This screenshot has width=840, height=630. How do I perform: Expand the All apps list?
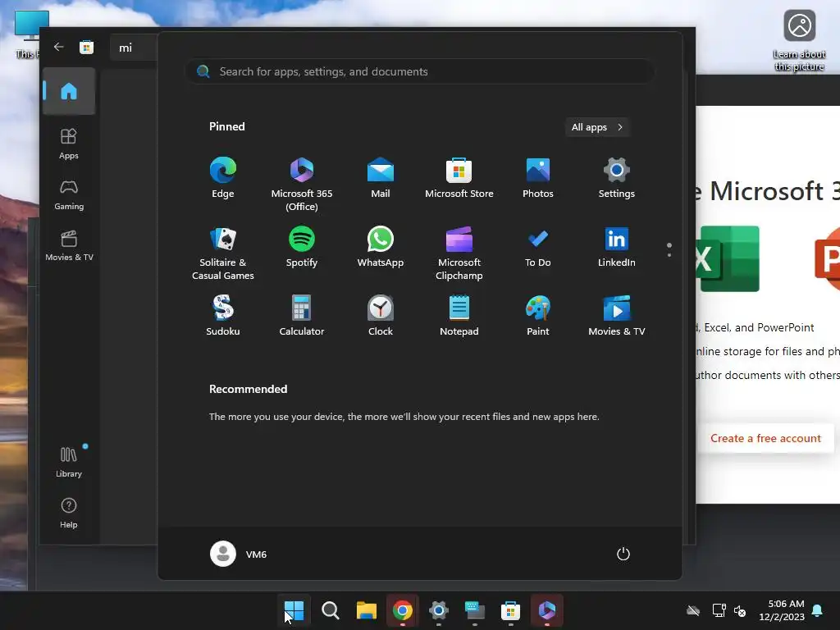(597, 127)
